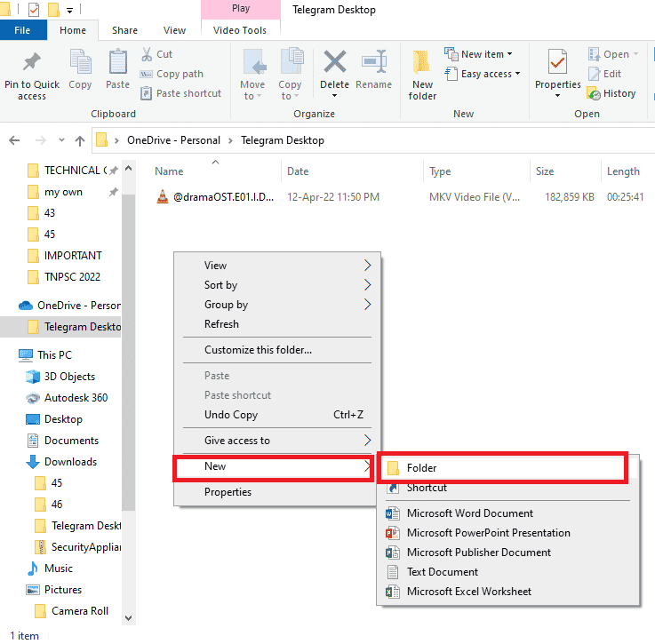Choose Customize this folder... option
Viewport: 655px width, 644px height.
coord(276,350)
